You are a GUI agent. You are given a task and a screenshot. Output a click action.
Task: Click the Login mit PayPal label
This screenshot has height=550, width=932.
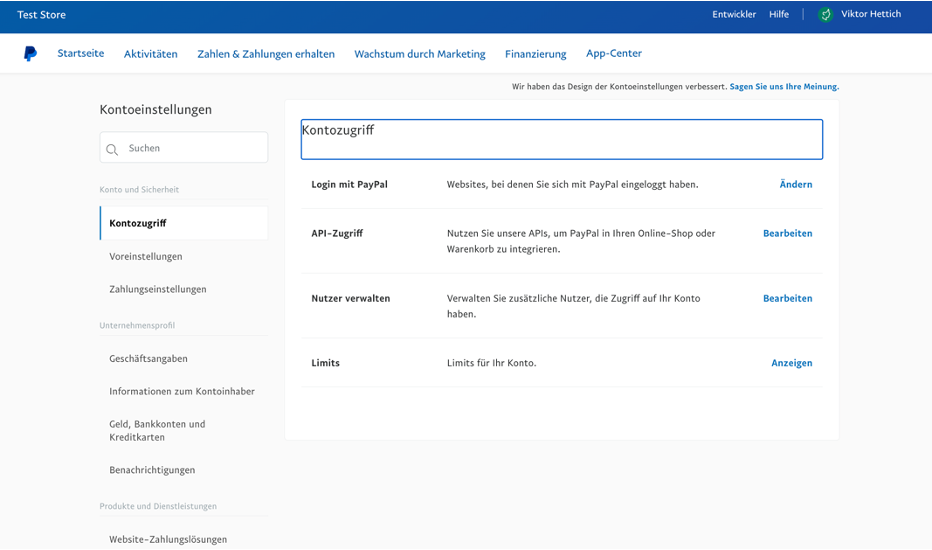[350, 185]
